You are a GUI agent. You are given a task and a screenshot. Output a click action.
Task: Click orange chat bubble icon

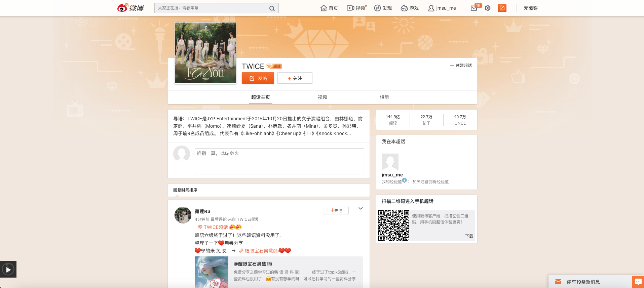click(x=638, y=282)
